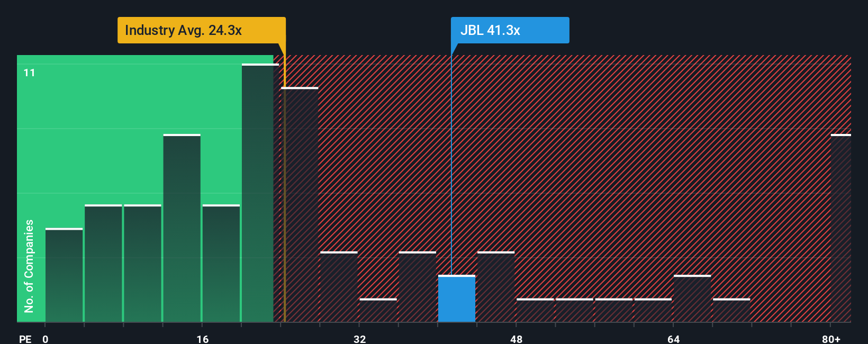Click the bar just left of 48
Viewport: 868px width, 344px height.
click(496, 287)
